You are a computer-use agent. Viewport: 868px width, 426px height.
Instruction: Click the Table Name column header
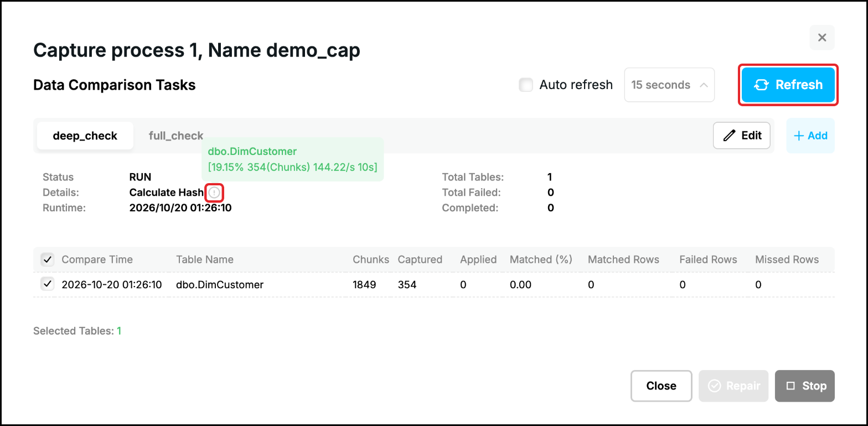(x=205, y=259)
